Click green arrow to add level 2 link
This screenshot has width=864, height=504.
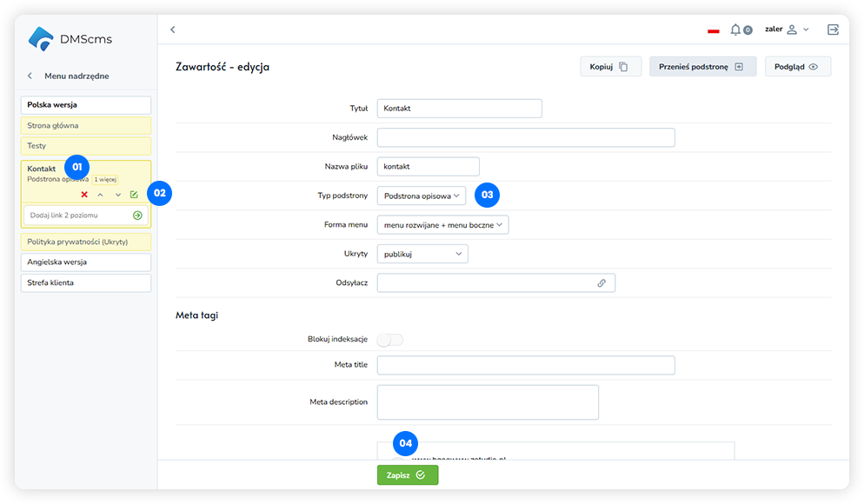[137, 215]
